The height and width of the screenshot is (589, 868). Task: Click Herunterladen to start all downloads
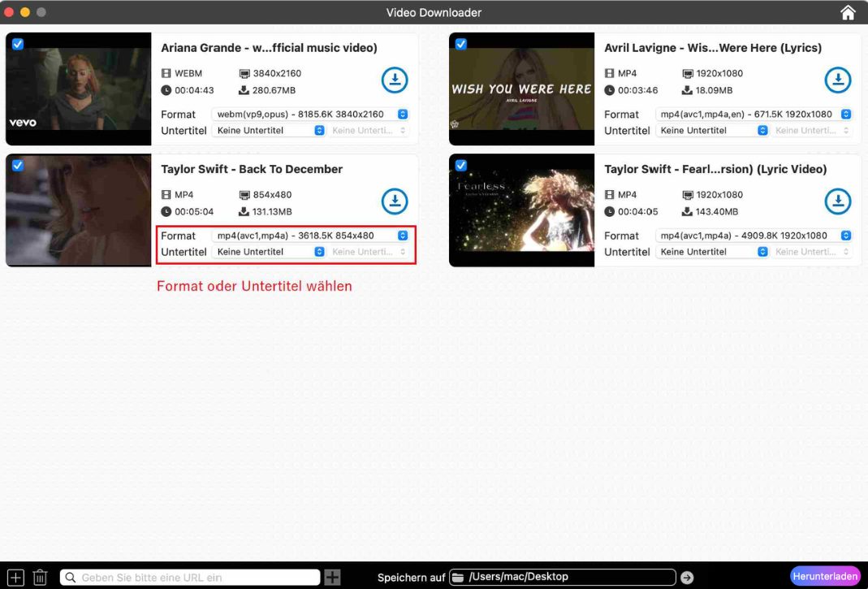(826, 575)
